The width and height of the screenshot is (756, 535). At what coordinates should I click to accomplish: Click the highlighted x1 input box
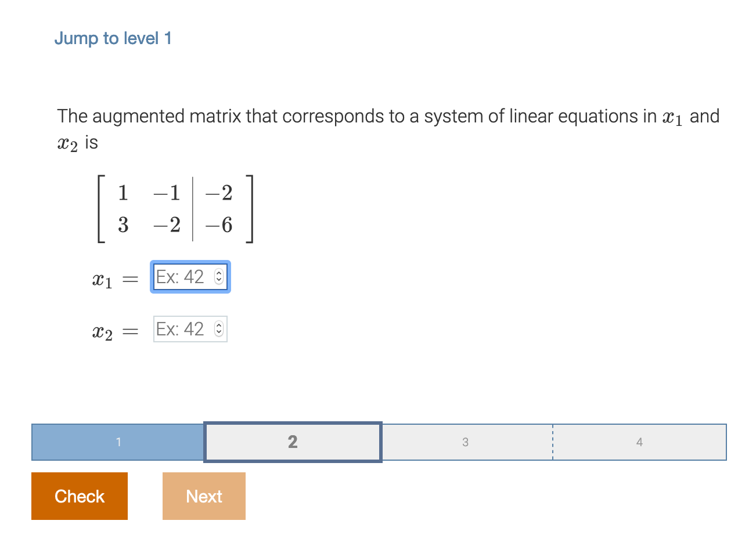pyautogui.click(x=190, y=277)
